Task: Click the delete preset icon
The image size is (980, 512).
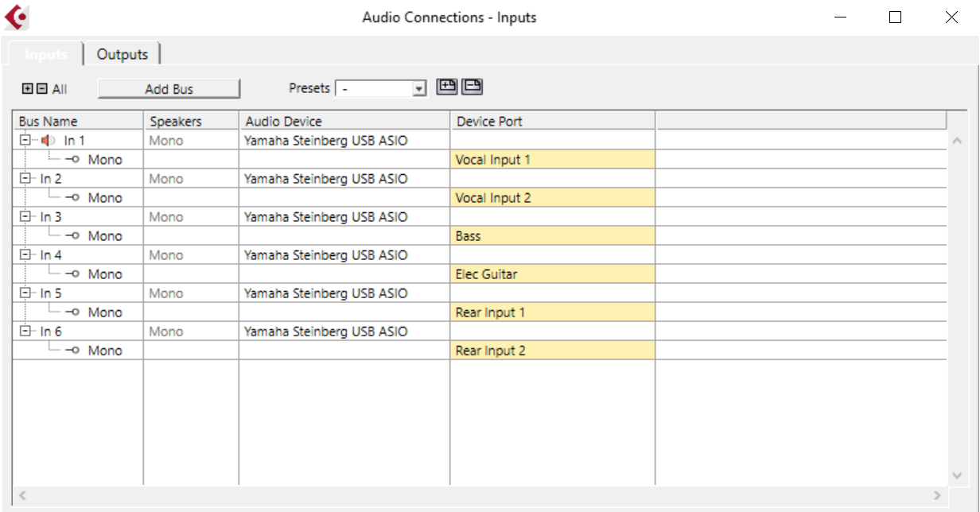Action: coord(472,87)
